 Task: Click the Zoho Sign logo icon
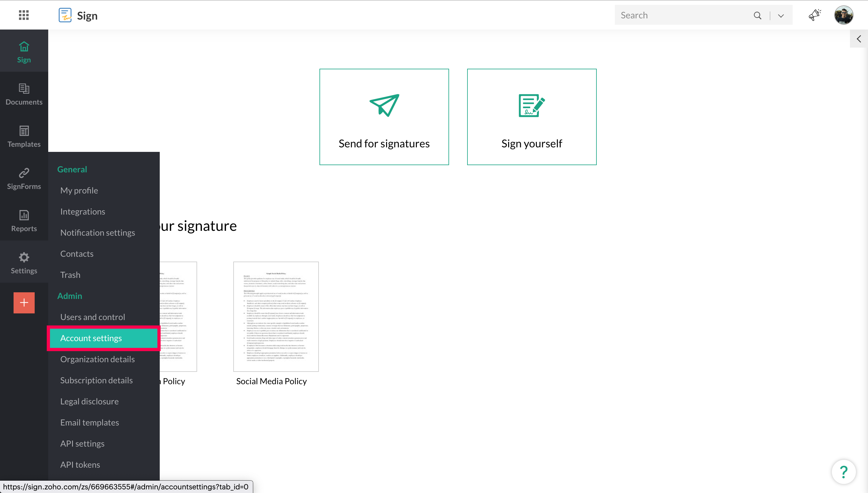pyautogui.click(x=65, y=15)
